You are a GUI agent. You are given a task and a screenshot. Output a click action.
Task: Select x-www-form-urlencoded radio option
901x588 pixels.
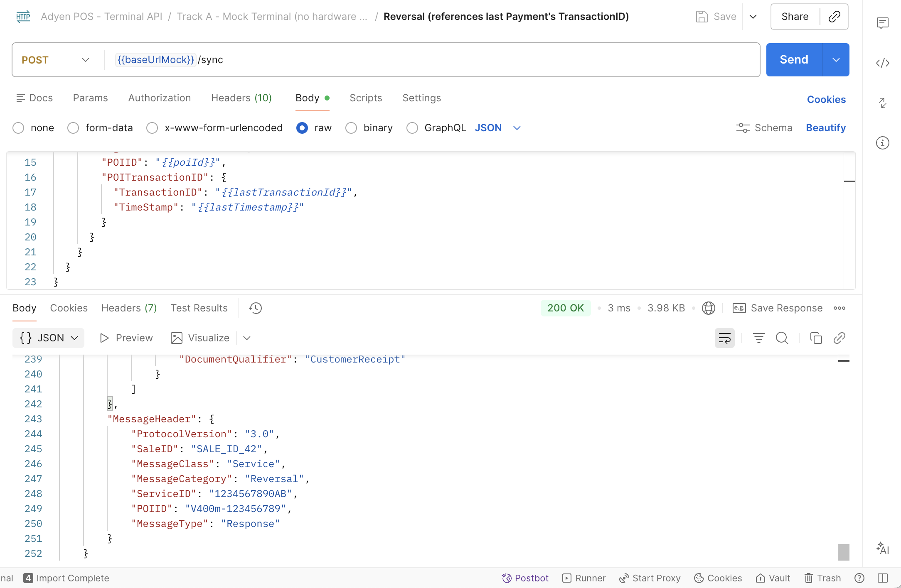point(152,128)
